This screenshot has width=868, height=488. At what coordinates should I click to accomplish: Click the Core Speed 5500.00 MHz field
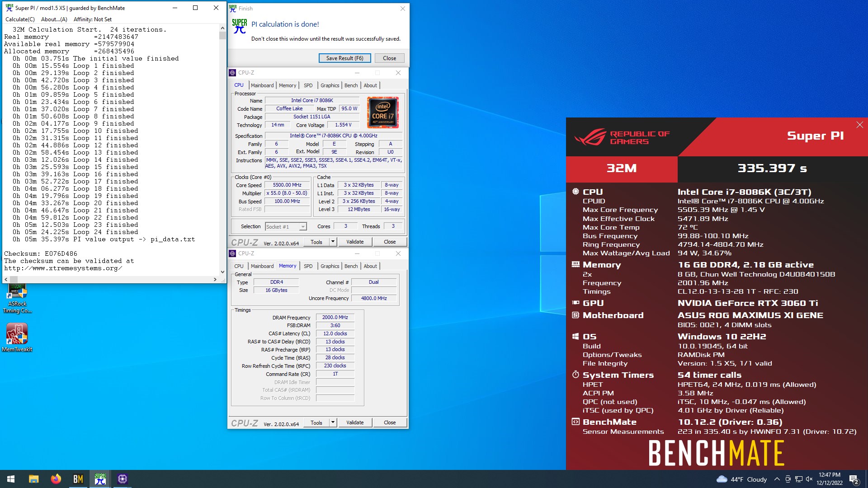[287, 185]
